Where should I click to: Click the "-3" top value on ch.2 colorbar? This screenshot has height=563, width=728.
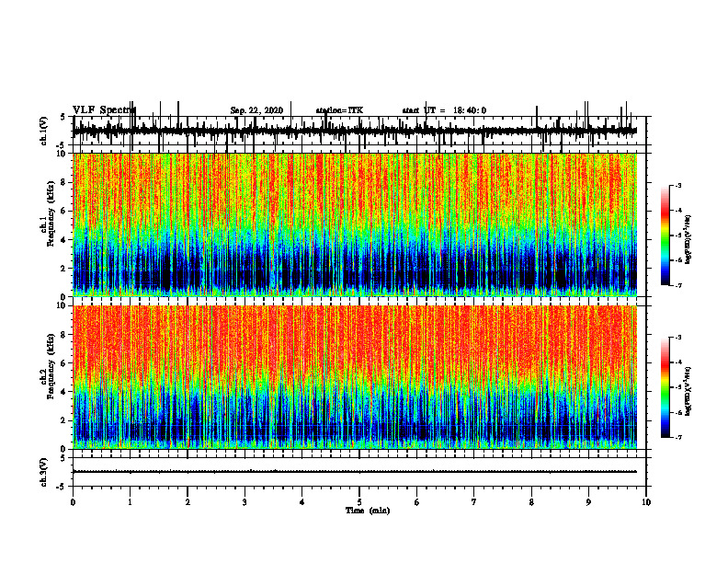[678, 338]
